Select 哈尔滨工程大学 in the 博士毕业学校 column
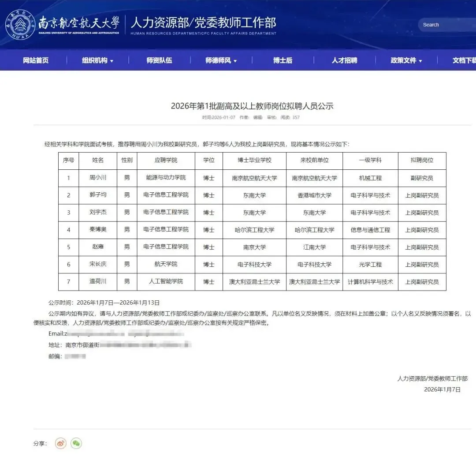The image size is (476, 456). point(254,230)
